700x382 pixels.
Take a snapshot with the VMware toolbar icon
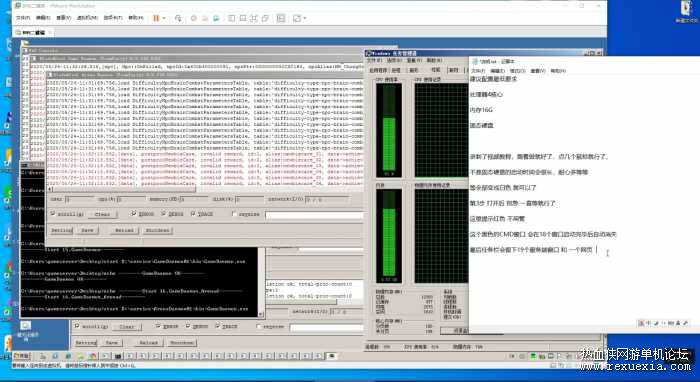[x=193, y=18]
